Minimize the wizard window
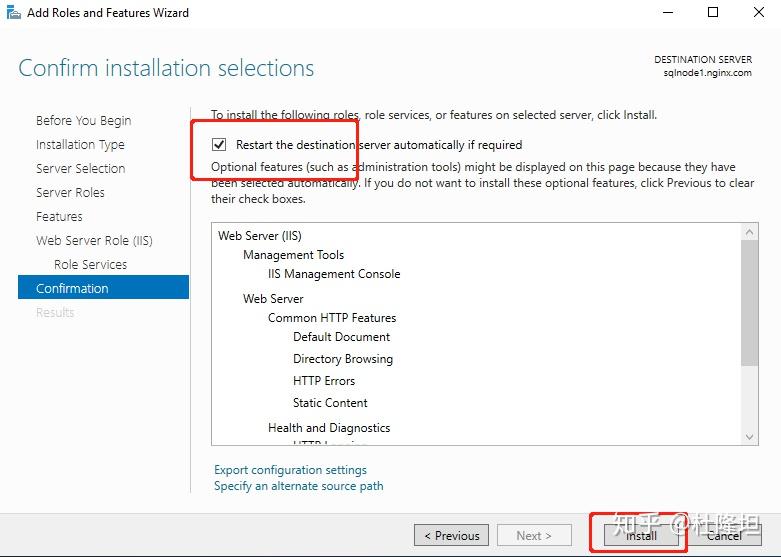This screenshot has width=781, height=557. [x=666, y=13]
